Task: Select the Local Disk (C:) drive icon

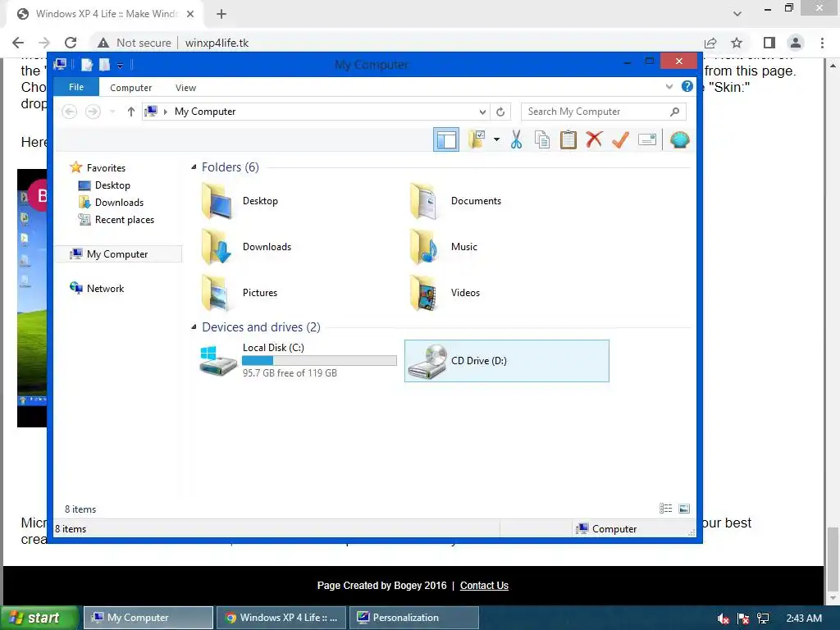Action: (218, 361)
